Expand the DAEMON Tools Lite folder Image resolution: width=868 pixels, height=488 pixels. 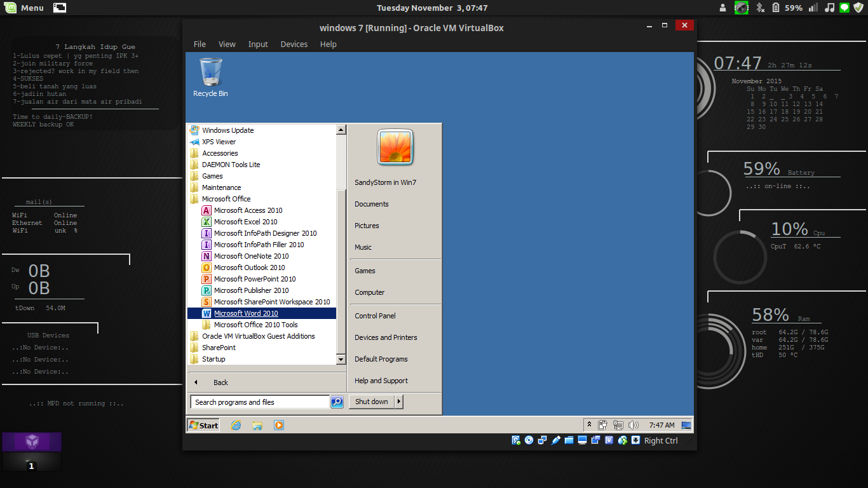coord(225,165)
